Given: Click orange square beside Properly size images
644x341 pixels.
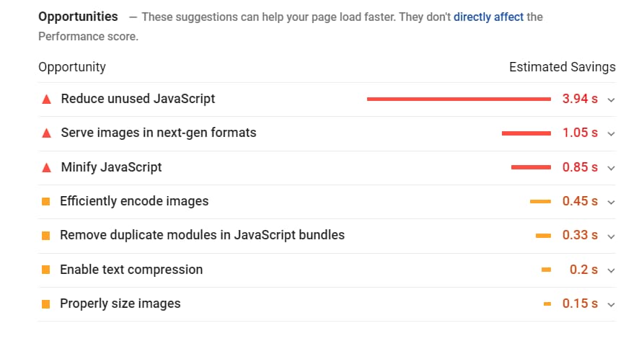Looking at the screenshot, I should coord(46,304).
